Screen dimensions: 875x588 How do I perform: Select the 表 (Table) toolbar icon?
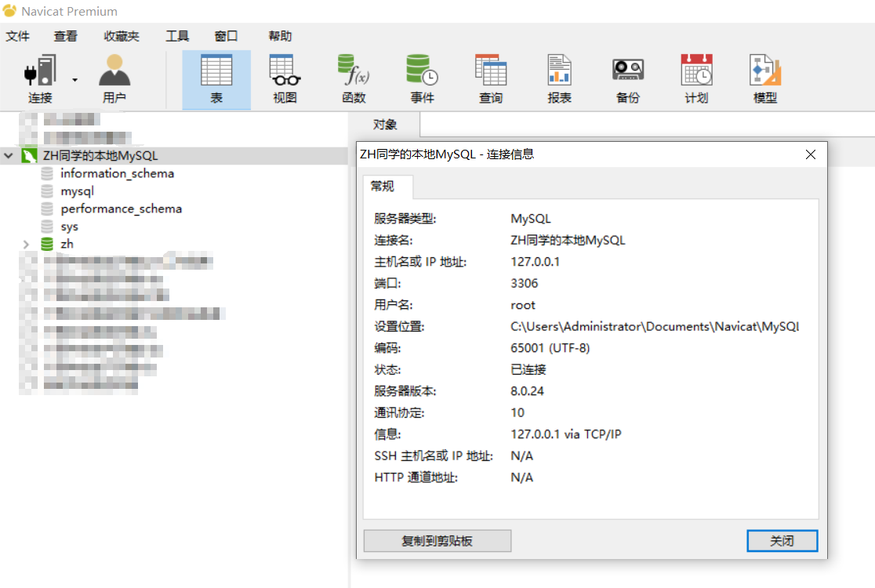(x=216, y=78)
